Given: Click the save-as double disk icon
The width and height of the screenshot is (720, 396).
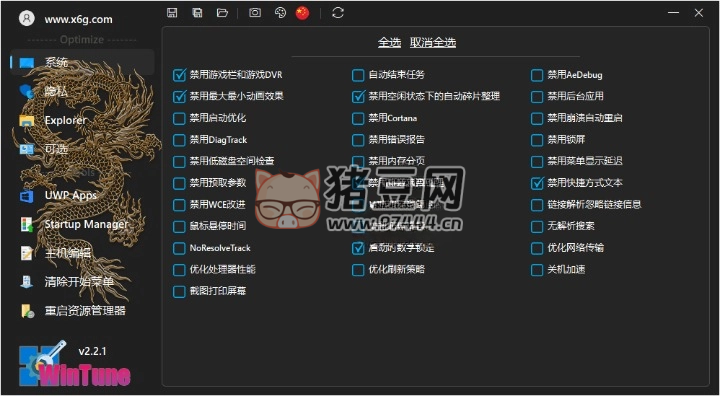Looking at the screenshot, I should pyautogui.click(x=197, y=13).
